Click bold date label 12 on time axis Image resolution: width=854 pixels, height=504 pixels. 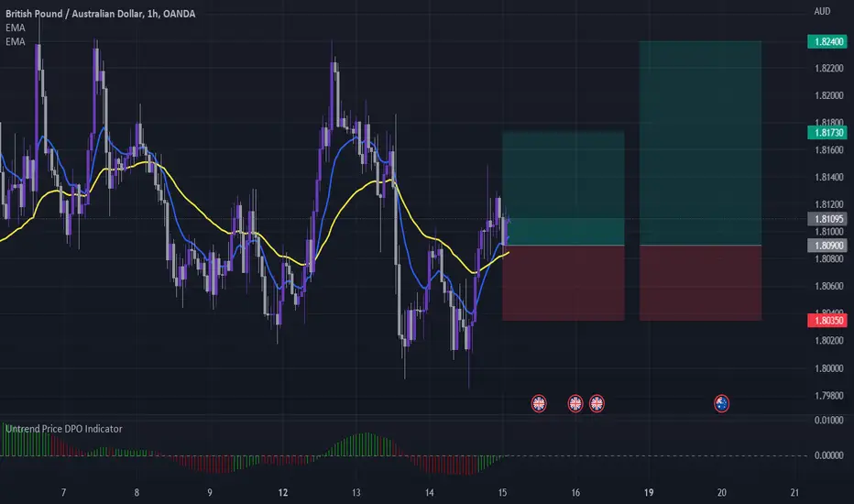point(282,493)
